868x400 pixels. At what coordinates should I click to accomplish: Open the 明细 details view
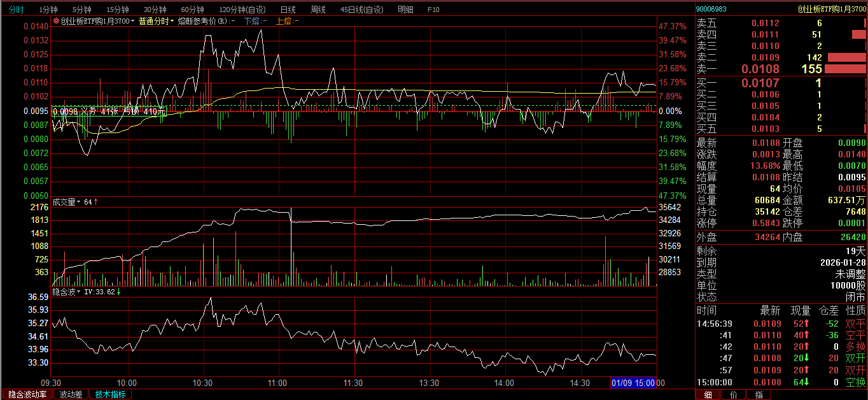pos(405,10)
